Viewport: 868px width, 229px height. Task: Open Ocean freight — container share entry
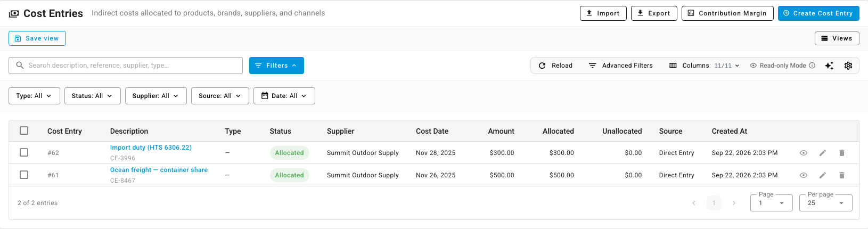pyautogui.click(x=159, y=170)
